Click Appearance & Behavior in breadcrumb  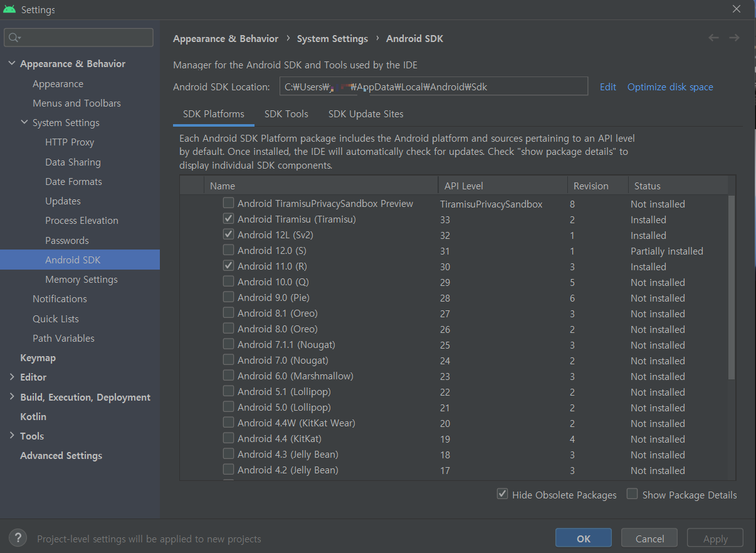(x=226, y=39)
